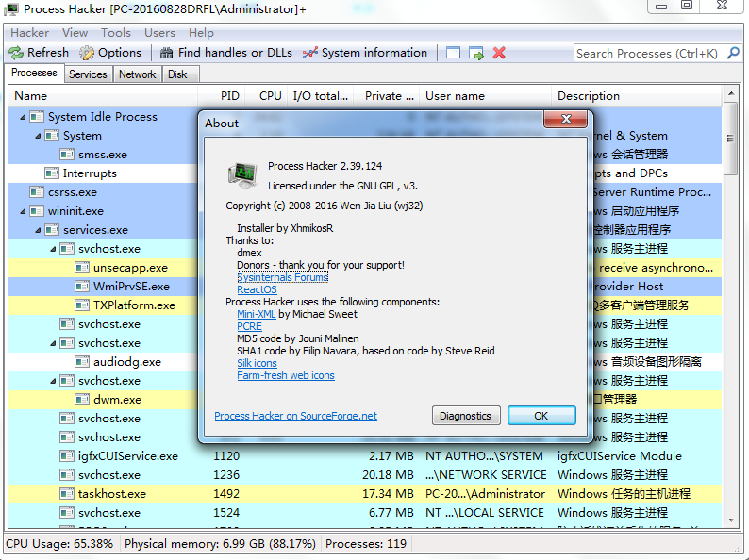749x560 pixels.
Task: Click find window and thread icon
Action: [x=476, y=53]
